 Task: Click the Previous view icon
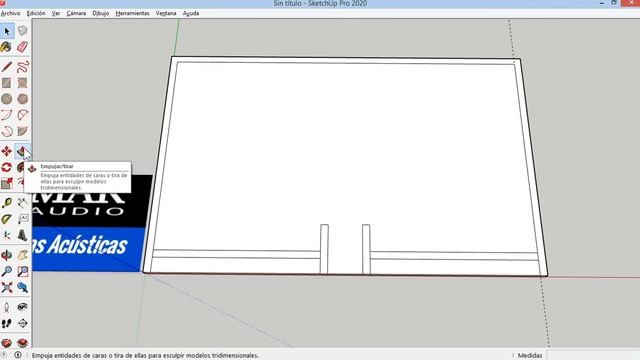pos(22,288)
